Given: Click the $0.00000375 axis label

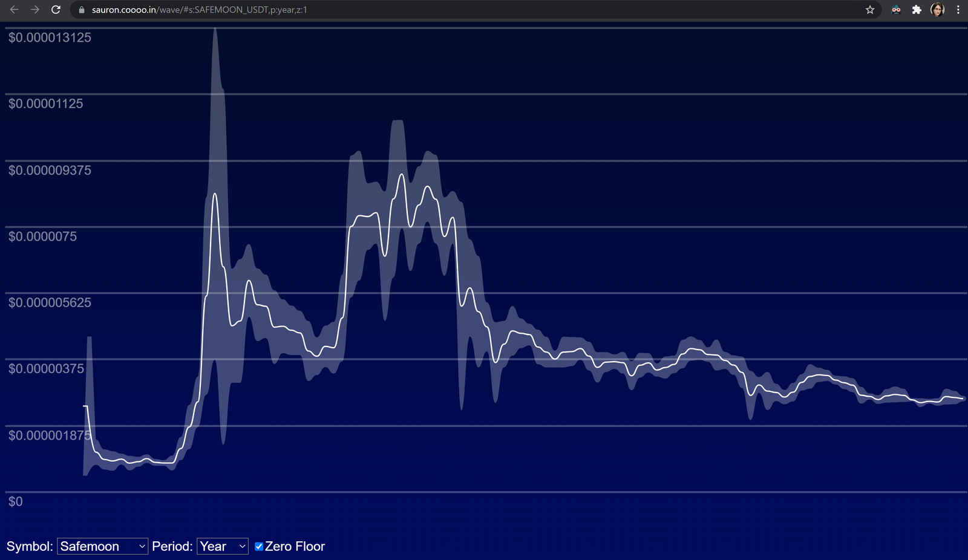Looking at the screenshot, I should point(46,368).
